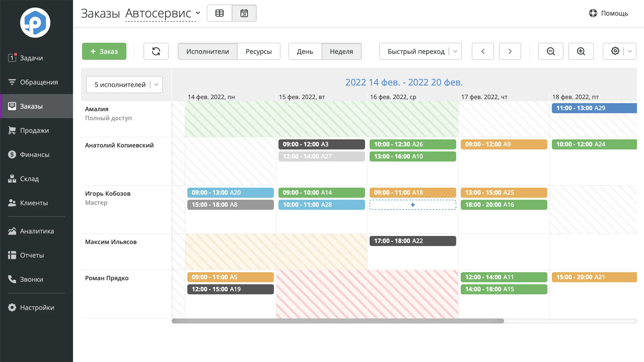
Task: Select the Максим Ильясов executor row
Action: coord(126,252)
